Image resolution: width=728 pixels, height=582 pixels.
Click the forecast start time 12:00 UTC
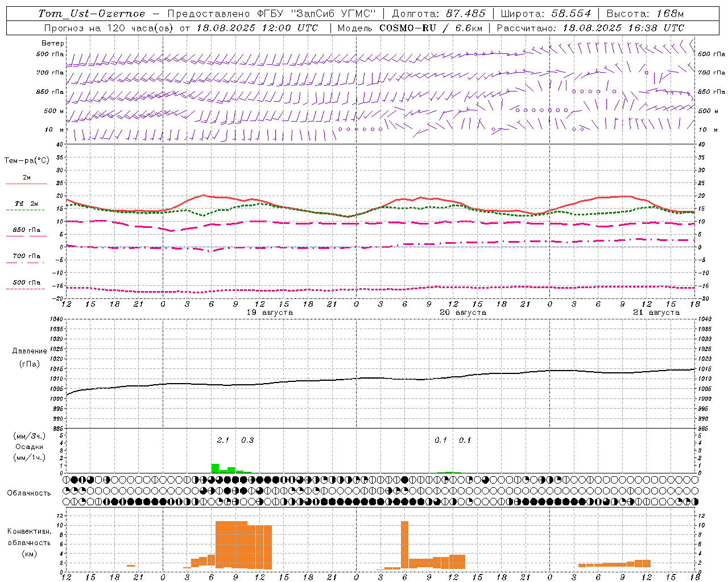pyautogui.click(x=289, y=28)
